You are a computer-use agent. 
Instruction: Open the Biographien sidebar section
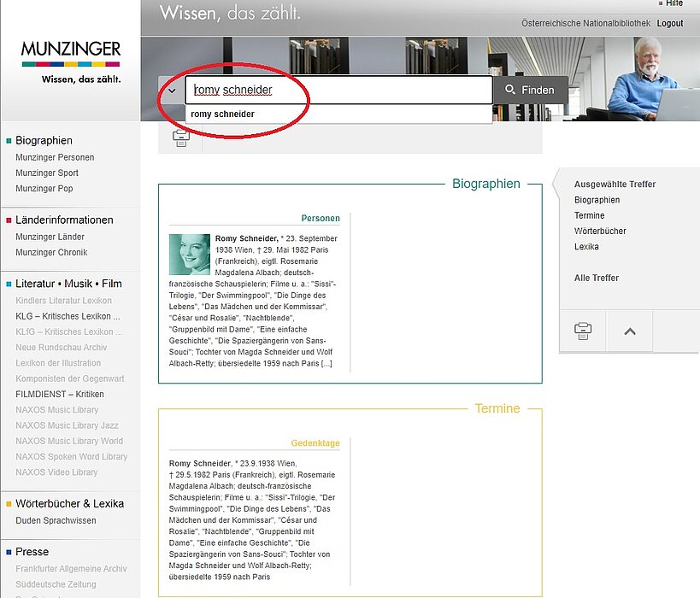pos(44,141)
